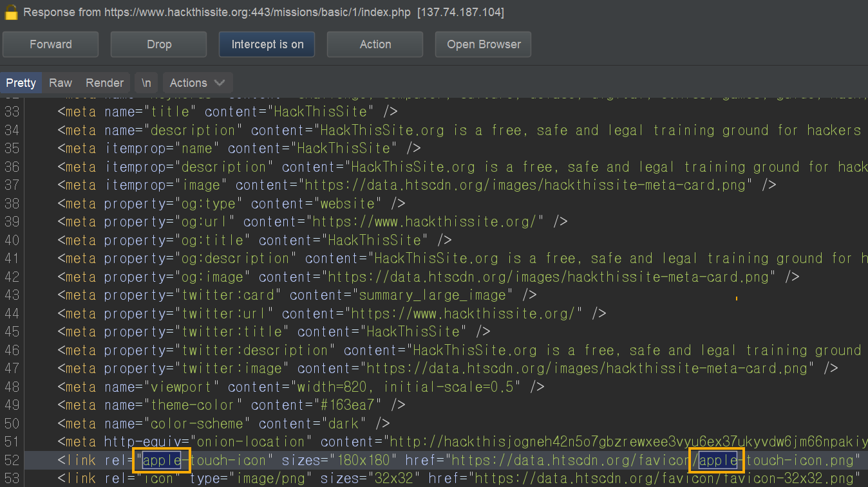Select line number 33 in gutter
This screenshot has height=487, width=868.
(x=12, y=112)
